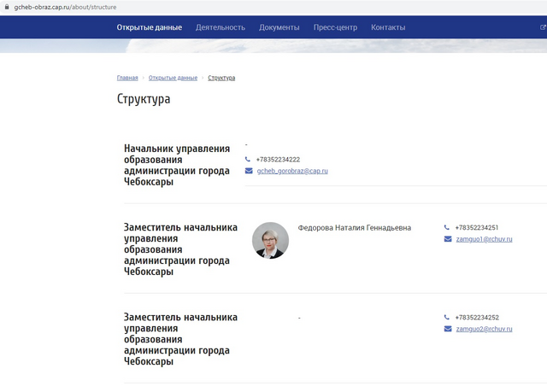Image resolution: width=547 pixels, height=392 pixels.
Task: Click the phone icon beside +78352234252
Action: coord(447,318)
